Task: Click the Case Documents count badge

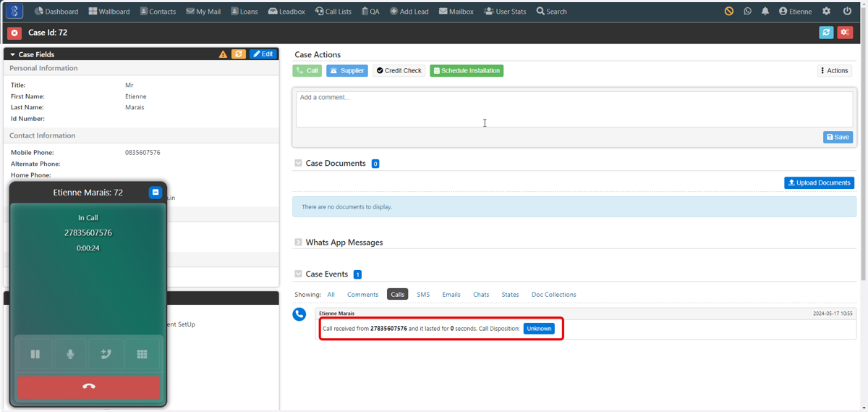Action: [375, 164]
